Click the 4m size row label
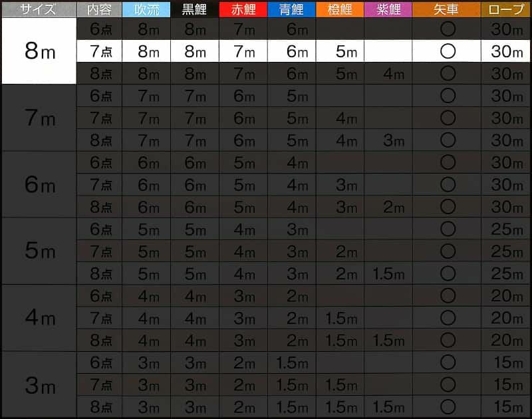 pyautogui.click(x=39, y=318)
